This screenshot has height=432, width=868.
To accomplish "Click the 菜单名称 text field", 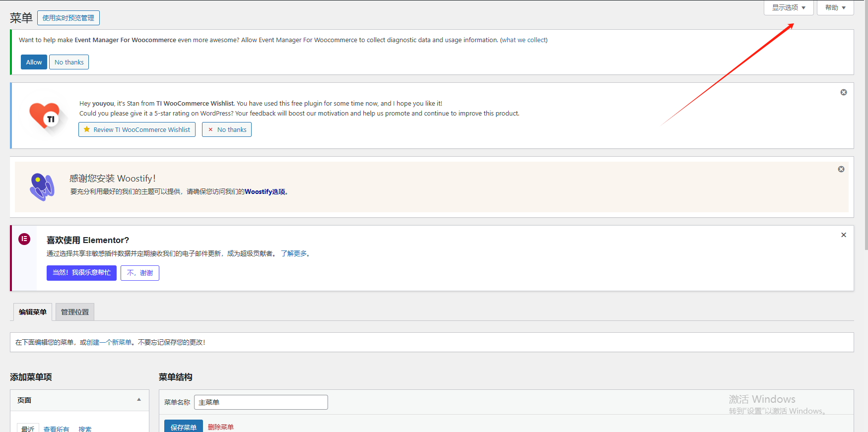I will 261,402.
